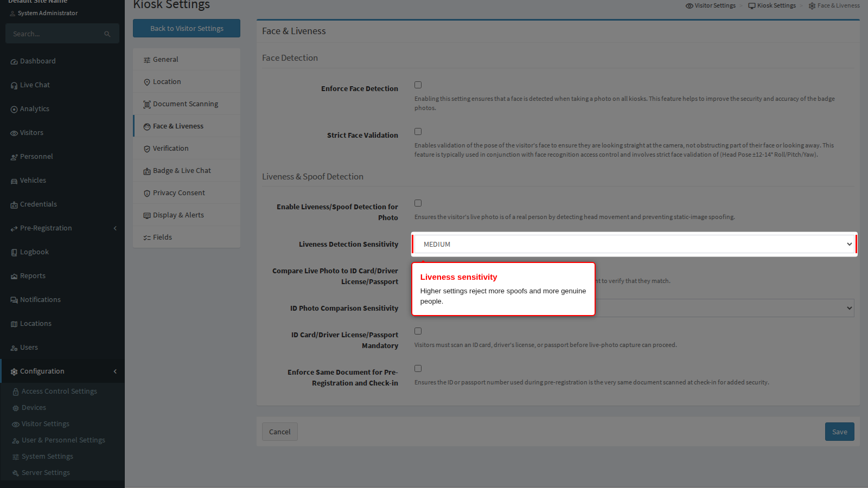Click the Users icon in sidebar
This screenshot has height=488, width=868.
point(14,348)
